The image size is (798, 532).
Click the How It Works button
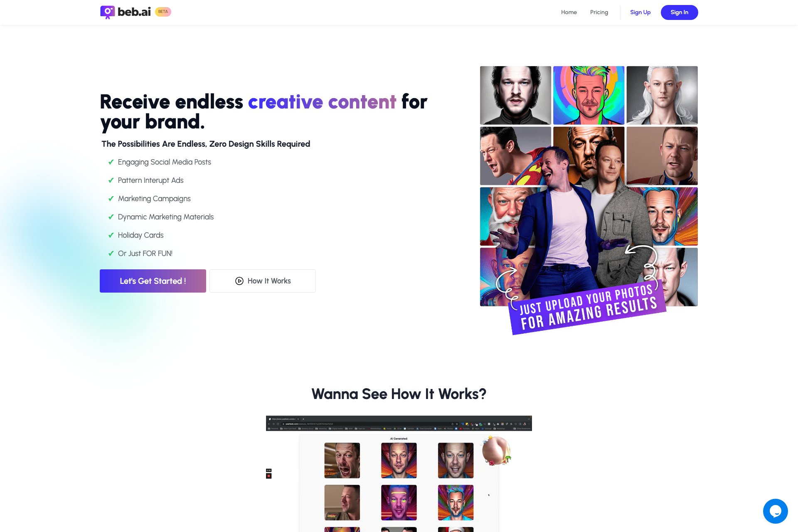pos(263,281)
